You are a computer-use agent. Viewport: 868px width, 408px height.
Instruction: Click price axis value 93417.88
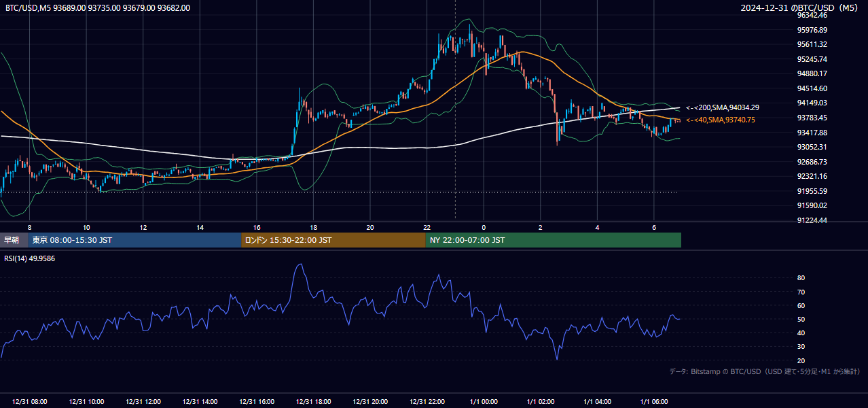tap(812, 133)
